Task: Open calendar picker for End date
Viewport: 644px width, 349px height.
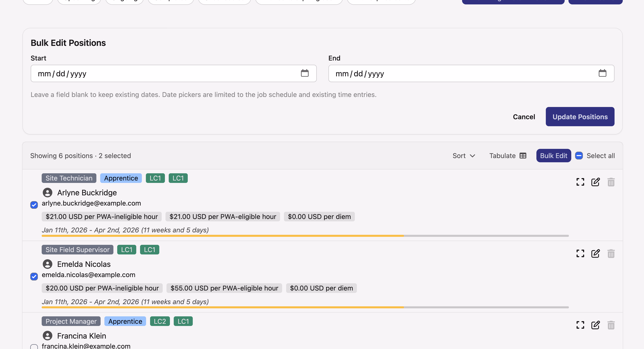Action: (x=602, y=73)
